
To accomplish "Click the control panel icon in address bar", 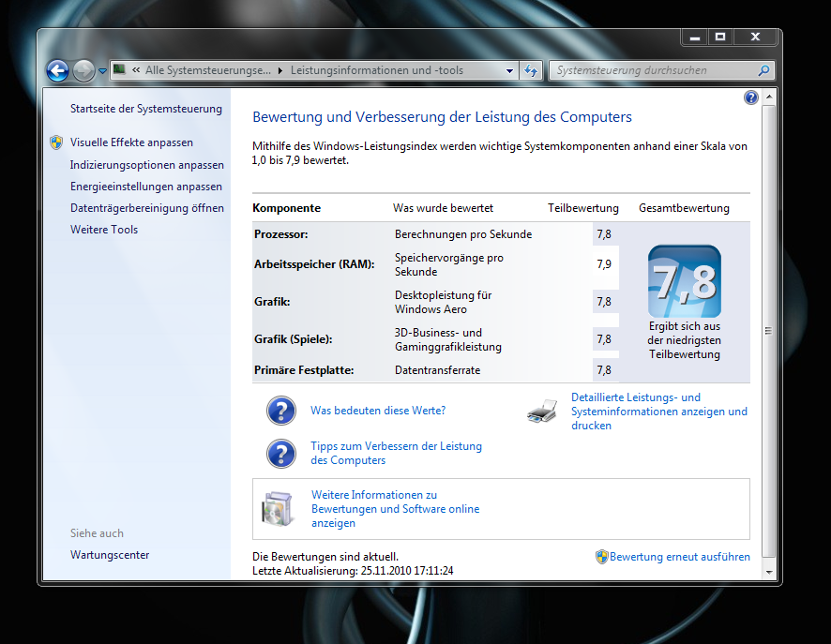I will [119, 69].
